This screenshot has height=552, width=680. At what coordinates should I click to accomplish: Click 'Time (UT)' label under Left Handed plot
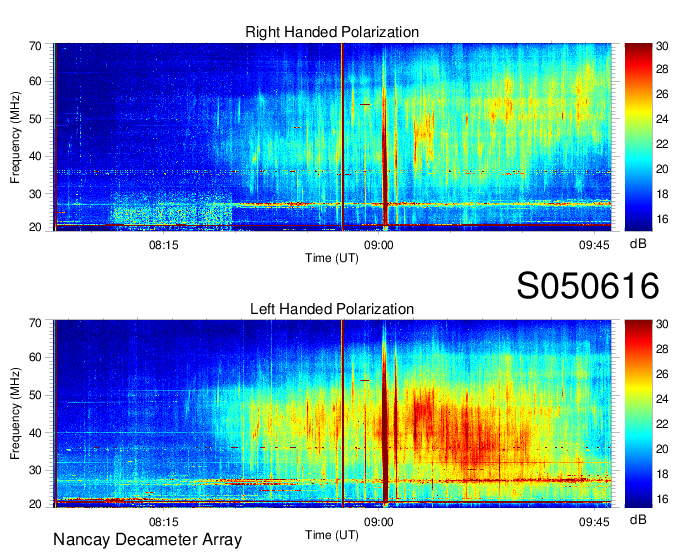[332, 535]
